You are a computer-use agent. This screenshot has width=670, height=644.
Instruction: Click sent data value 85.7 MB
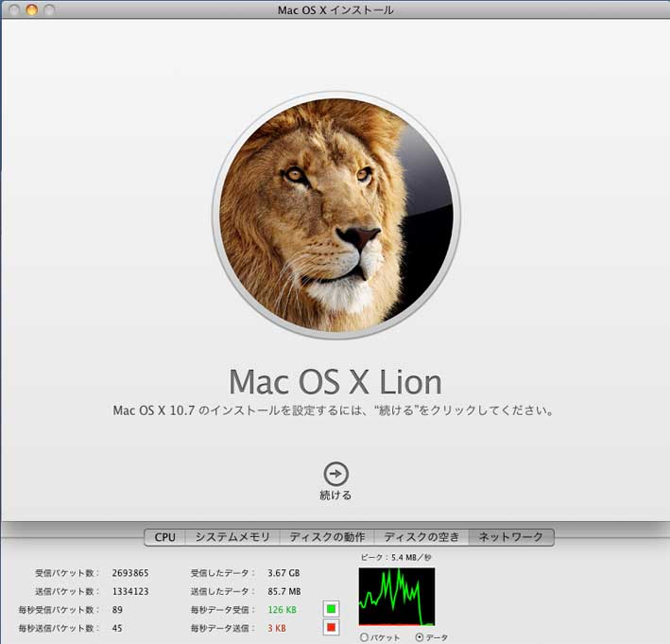pyautogui.click(x=284, y=591)
